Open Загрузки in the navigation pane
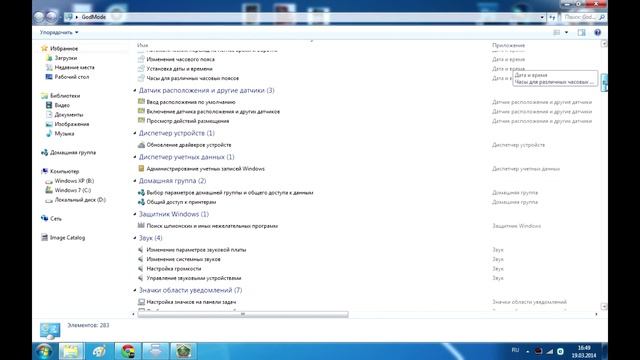The image size is (640, 360). [x=66, y=58]
